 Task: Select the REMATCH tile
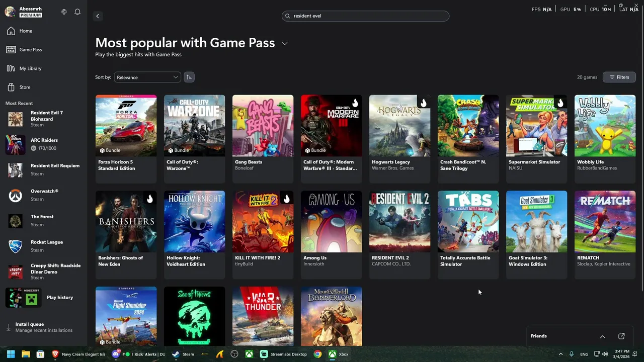pyautogui.click(x=605, y=235)
